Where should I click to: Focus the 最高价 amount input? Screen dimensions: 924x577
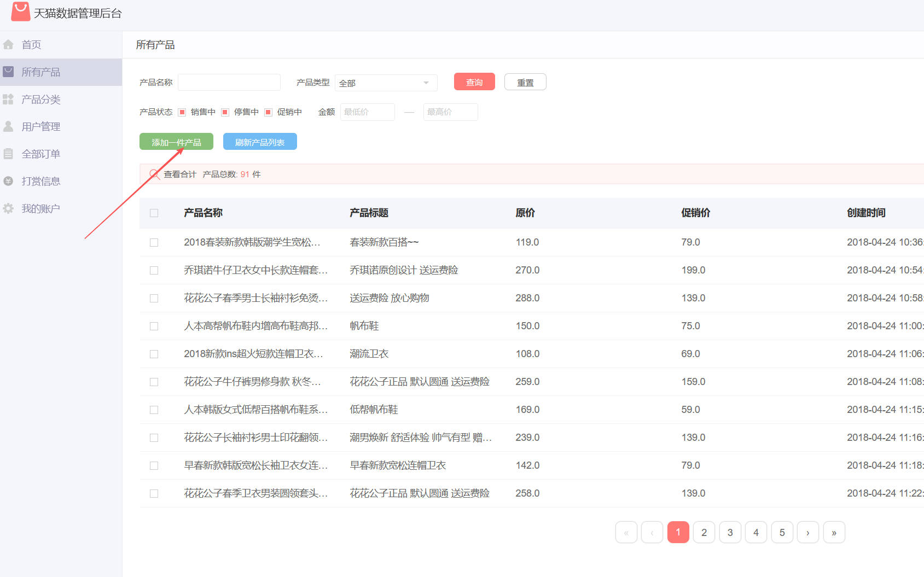451,112
